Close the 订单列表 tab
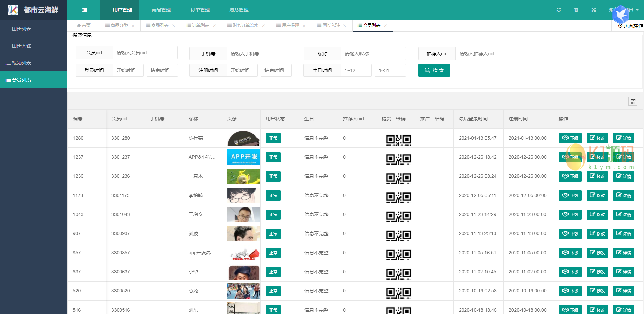The image size is (644, 314). click(x=214, y=26)
